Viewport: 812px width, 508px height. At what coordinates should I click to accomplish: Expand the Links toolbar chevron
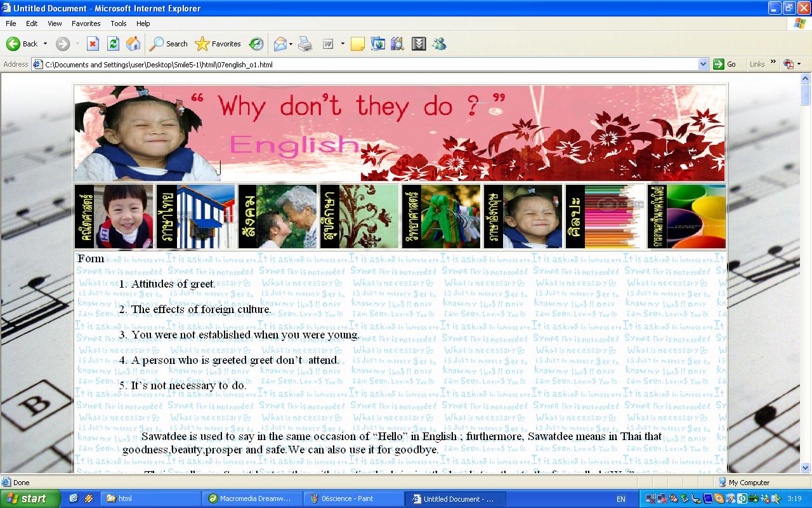773,62
